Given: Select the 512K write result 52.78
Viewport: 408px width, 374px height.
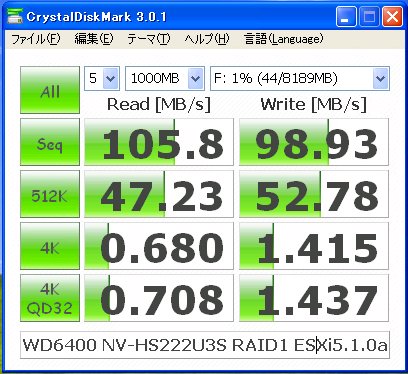Looking at the screenshot, I should click(x=314, y=194).
